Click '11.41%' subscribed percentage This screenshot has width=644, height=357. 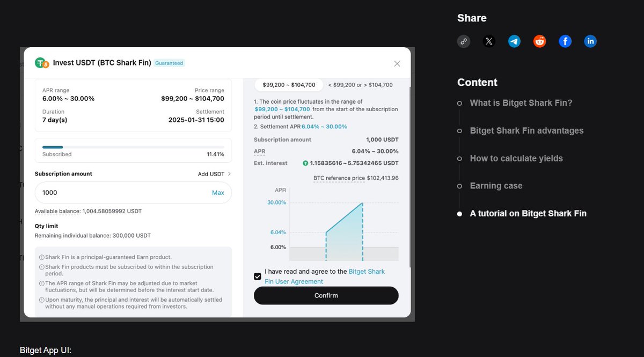click(215, 154)
